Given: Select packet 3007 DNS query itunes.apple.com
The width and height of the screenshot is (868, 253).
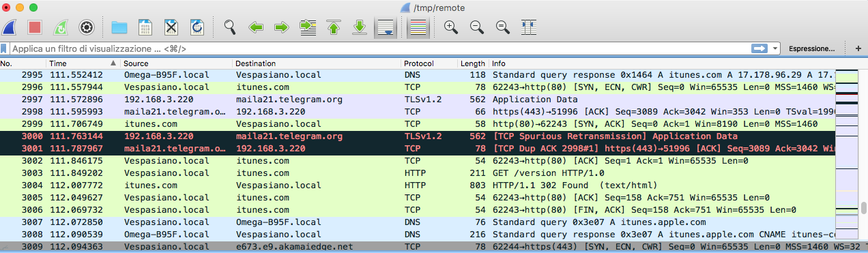Looking at the screenshot, I should (418, 222).
